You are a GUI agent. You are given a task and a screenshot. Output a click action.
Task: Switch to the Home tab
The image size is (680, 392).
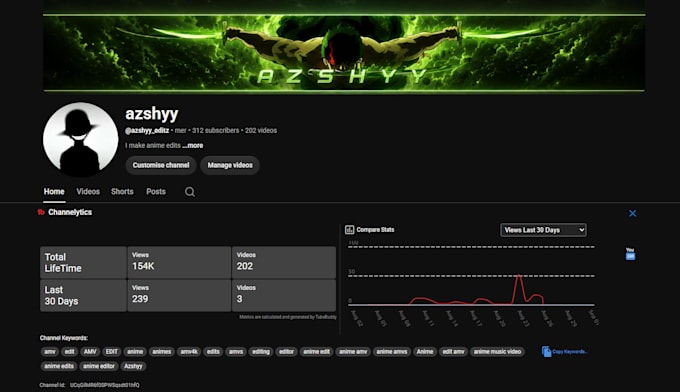point(54,192)
